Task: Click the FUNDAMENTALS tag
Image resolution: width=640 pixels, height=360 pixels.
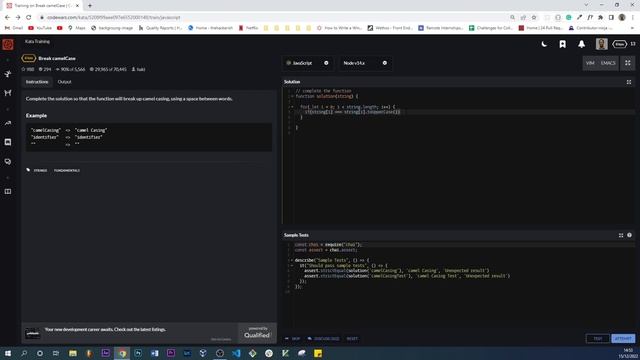Action: pos(67,171)
